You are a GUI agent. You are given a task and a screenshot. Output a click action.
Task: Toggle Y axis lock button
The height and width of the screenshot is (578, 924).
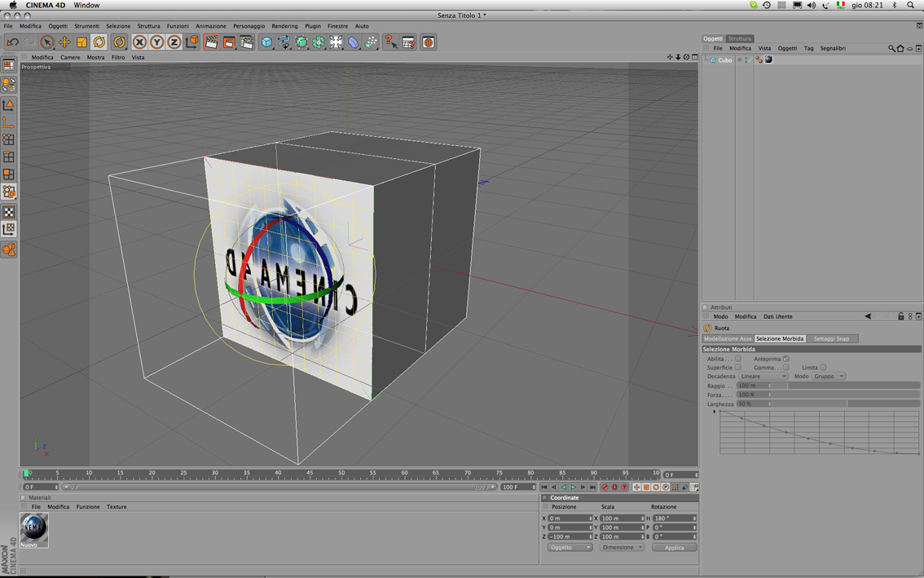tap(156, 42)
